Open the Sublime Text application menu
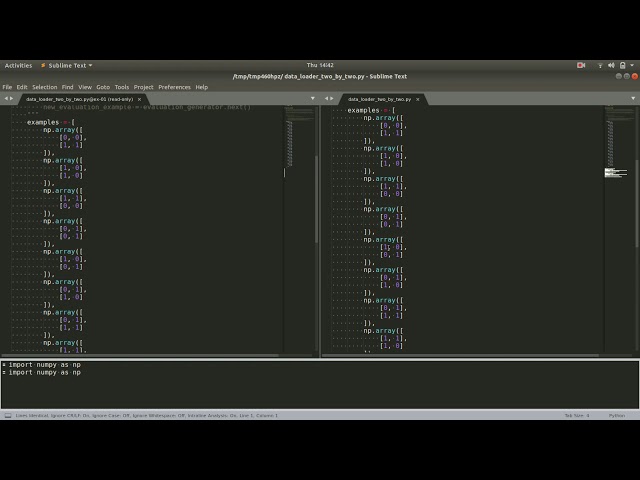 coord(67,65)
